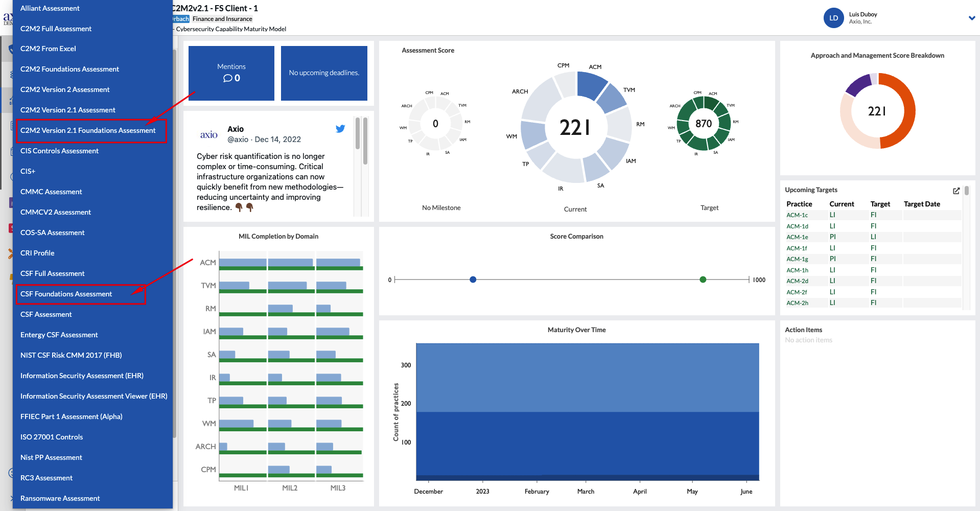Click the Upcoming Targets scrollbar
Image resolution: width=980 pixels, height=511 pixels.
pyautogui.click(x=966, y=191)
